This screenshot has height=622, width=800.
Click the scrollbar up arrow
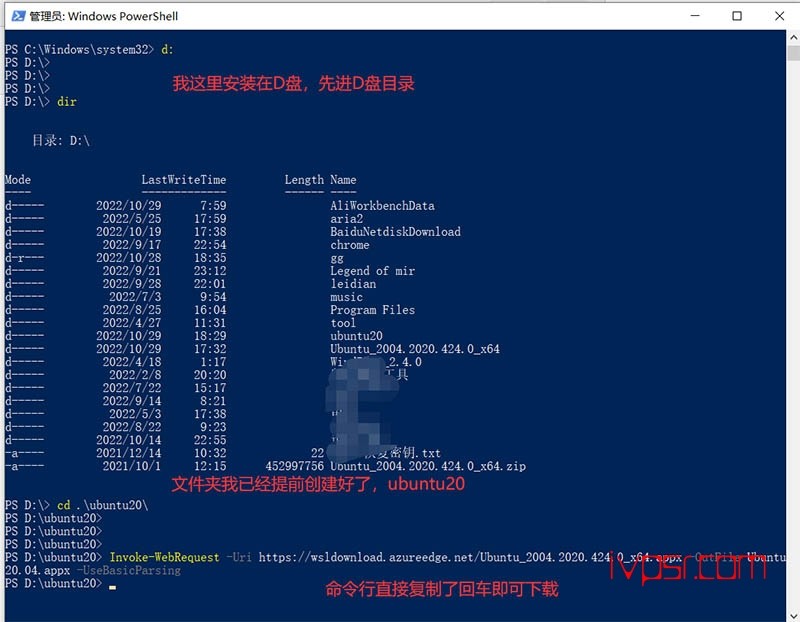click(x=793, y=37)
